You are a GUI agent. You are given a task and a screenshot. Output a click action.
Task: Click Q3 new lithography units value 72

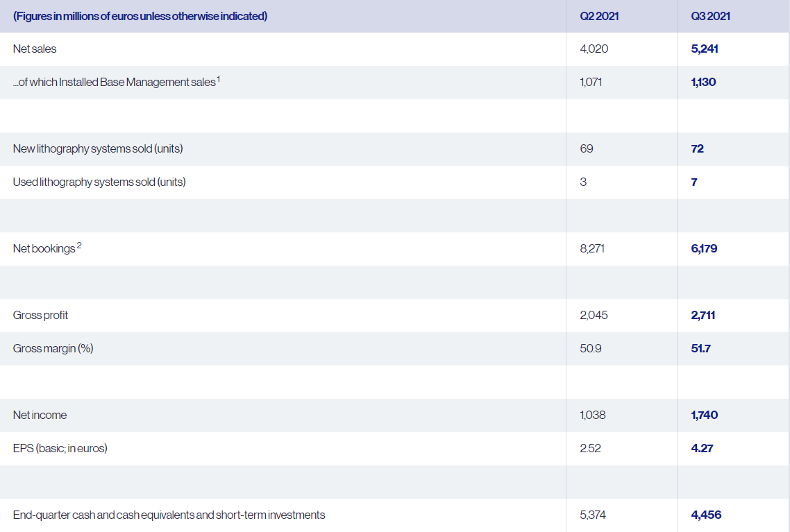697,148
